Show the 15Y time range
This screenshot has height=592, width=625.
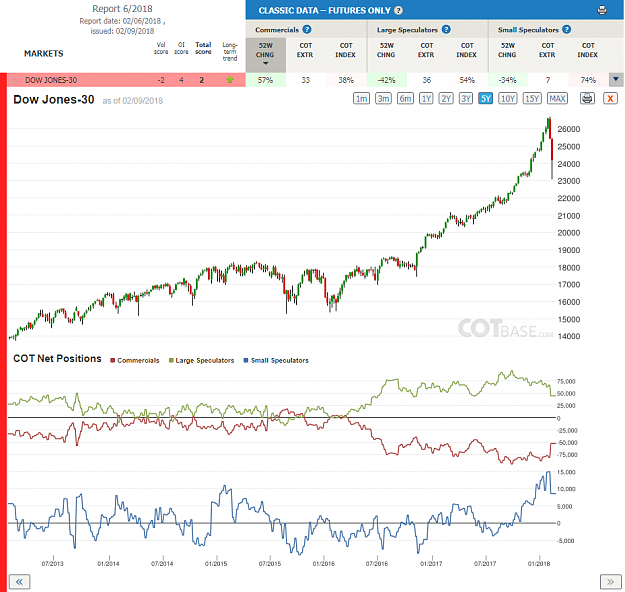point(532,98)
